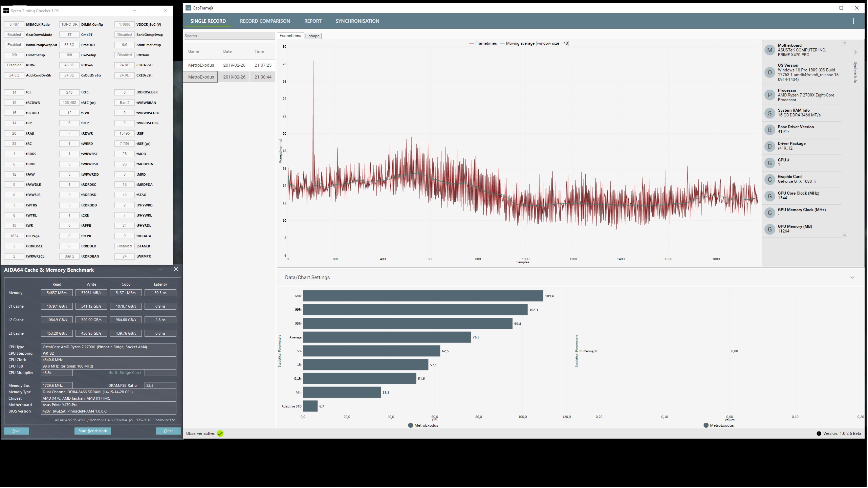Toggle MetroExodus legend dot under FPS chart
Screen dimensions: 868x488
[x=411, y=426]
